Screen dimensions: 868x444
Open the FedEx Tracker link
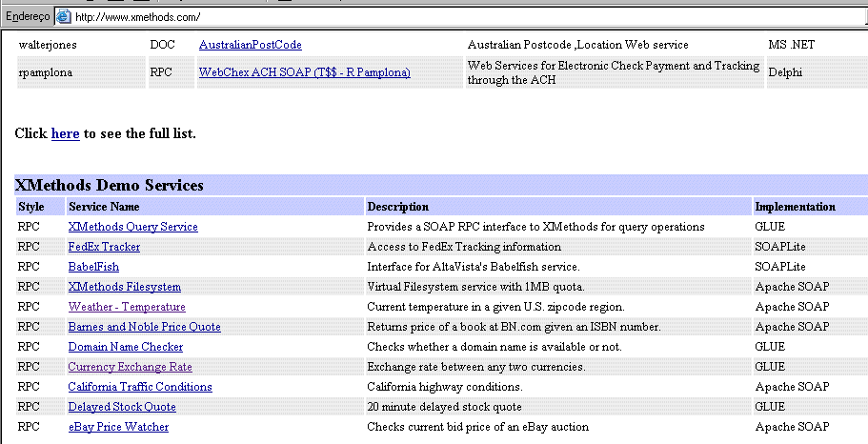click(x=104, y=247)
